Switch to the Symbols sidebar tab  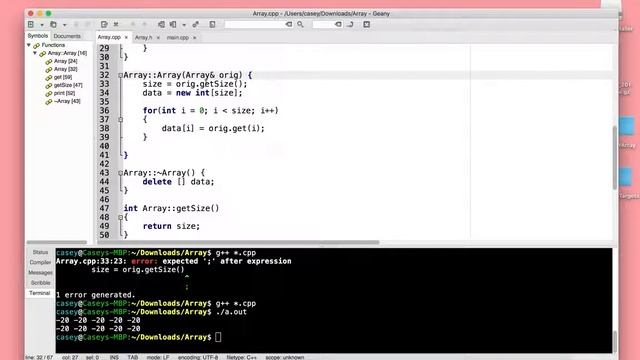pos(38,36)
